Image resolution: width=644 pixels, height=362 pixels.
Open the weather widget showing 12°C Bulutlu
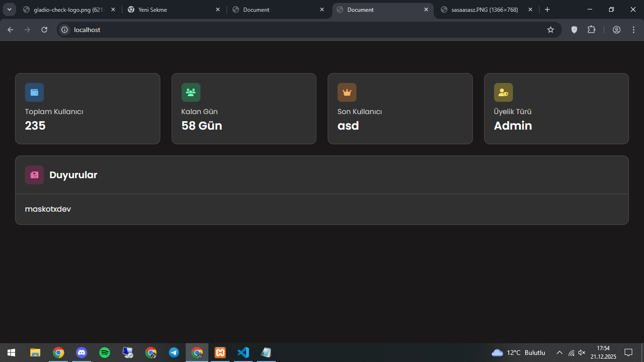tap(519, 353)
